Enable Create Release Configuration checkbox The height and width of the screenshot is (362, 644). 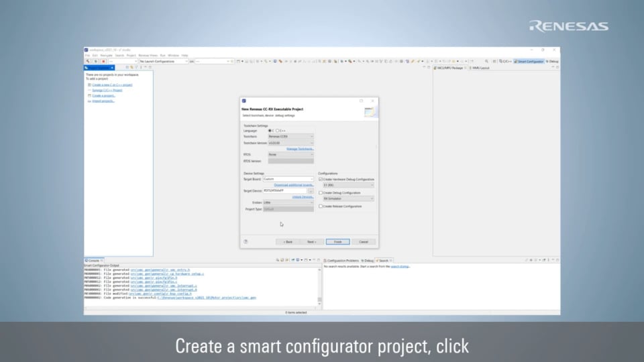pyautogui.click(x=321, y=206)
